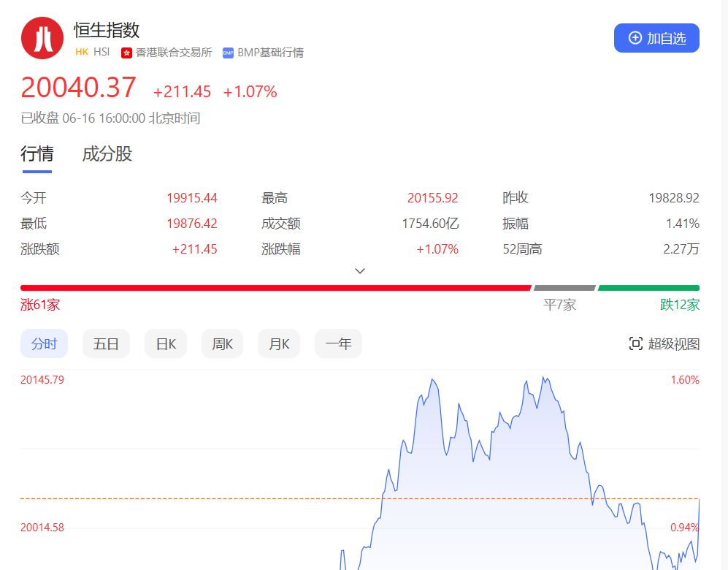Select the 分时 chart period
Viewport: 728px width, 570px height.
pos(44,343)
